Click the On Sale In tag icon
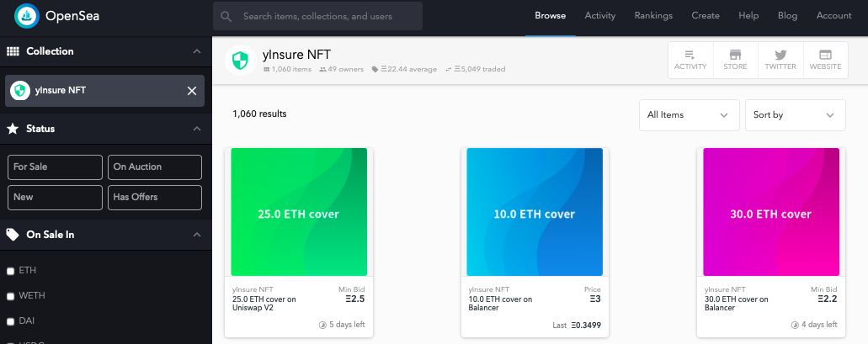The image size is (868, 344). click(13, 235)
